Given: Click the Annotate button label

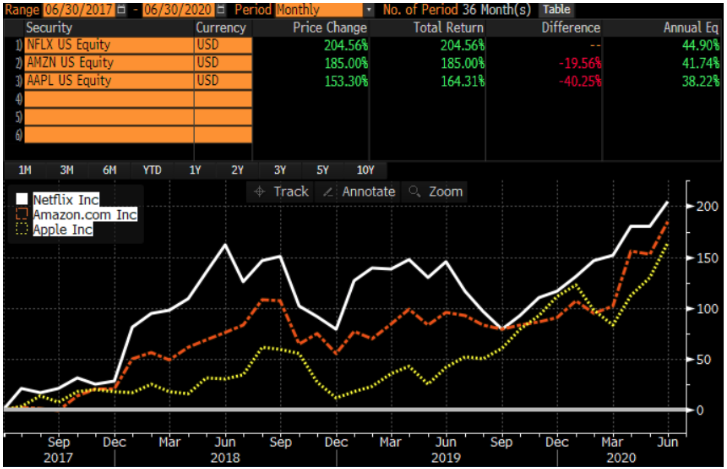Looking at the screenshot, I should (x=369, y=191).
